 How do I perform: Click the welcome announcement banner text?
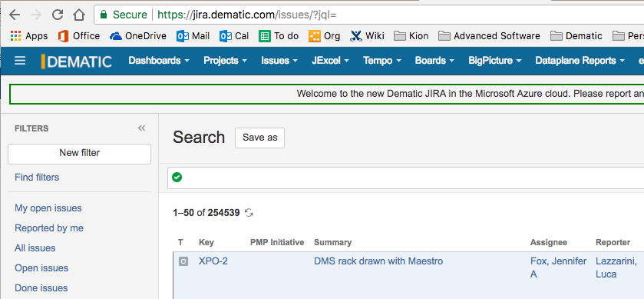click(x=471, y=94)
